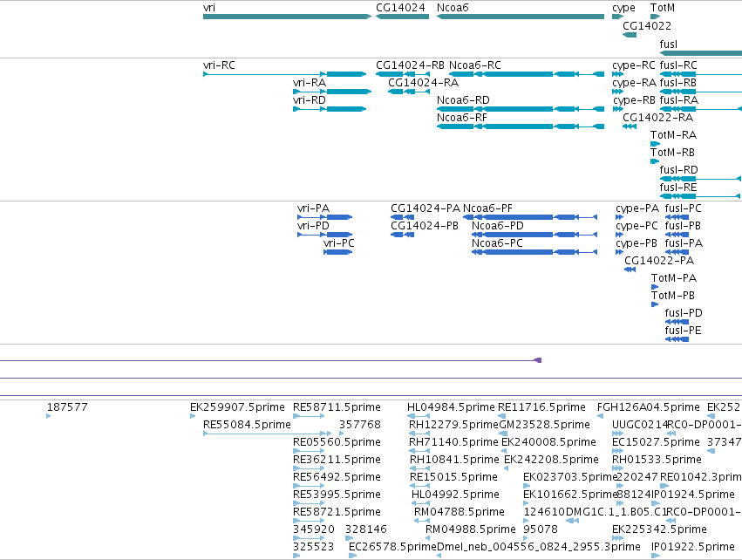Select EST FGH126A04.5prime

[600, 416]
